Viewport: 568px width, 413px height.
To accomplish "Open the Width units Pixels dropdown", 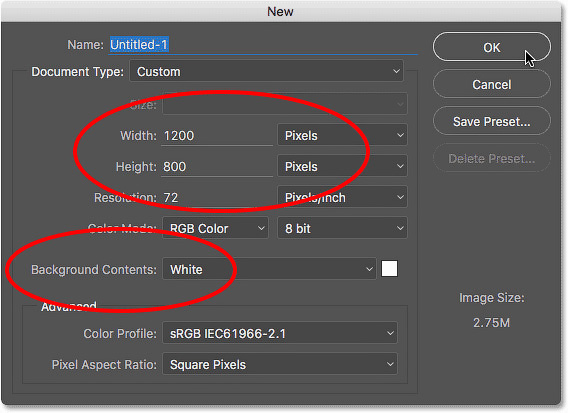I will click(x=342, y=135).
